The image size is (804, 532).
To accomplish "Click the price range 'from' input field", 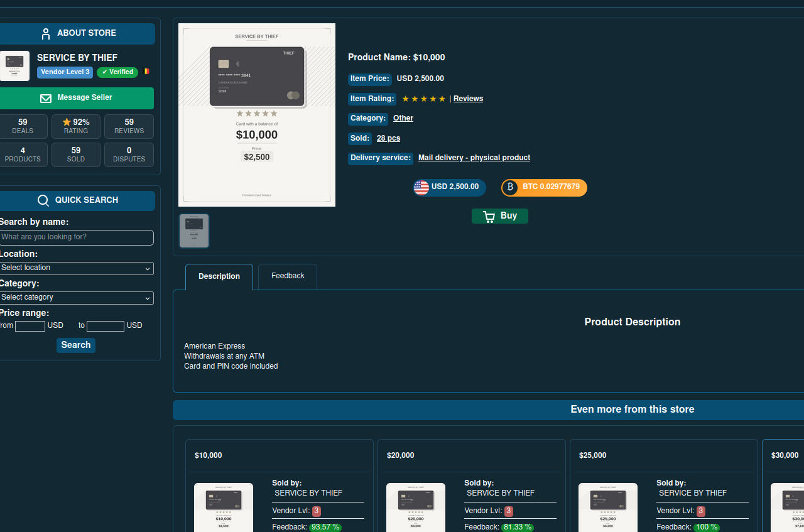I will pos(30,326).
